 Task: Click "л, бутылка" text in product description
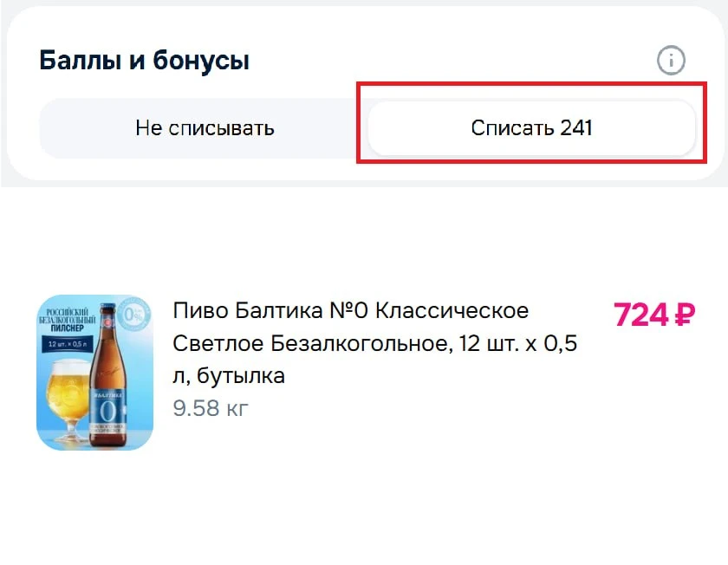[x=229, y=376]
